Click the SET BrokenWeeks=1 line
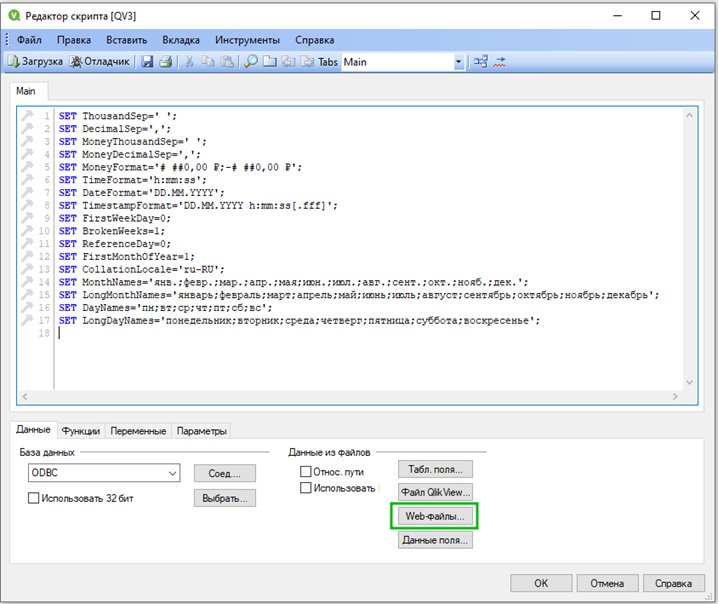This screenshot has width=719, height=604. (111, 231)
